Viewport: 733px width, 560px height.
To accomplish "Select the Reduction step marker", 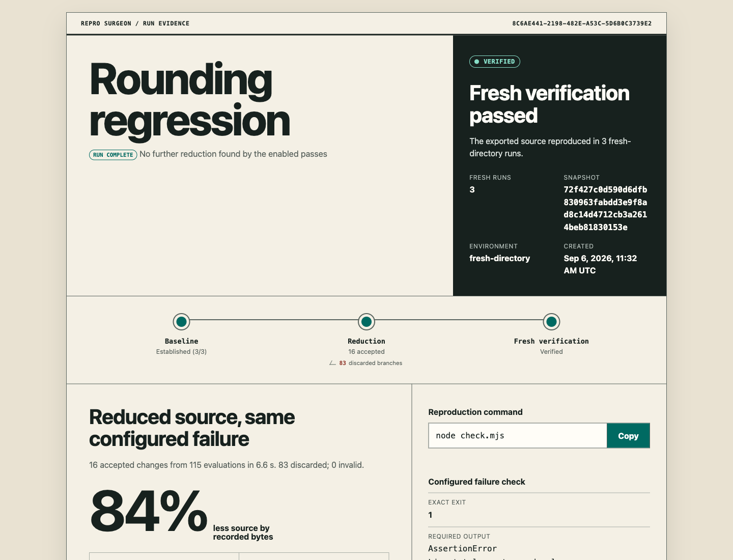I will [x=366, y=322].
